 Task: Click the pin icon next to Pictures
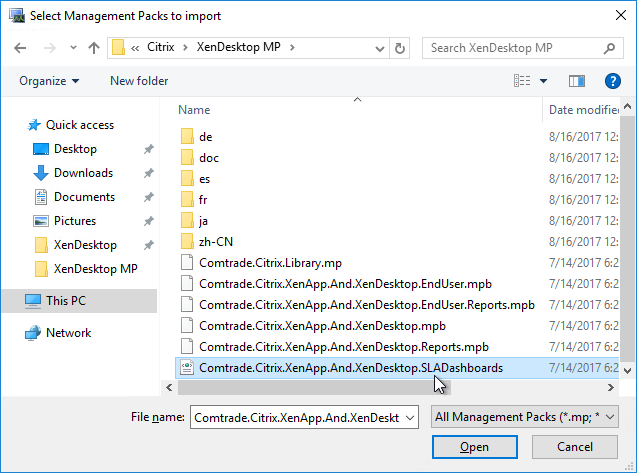[149, 221]
